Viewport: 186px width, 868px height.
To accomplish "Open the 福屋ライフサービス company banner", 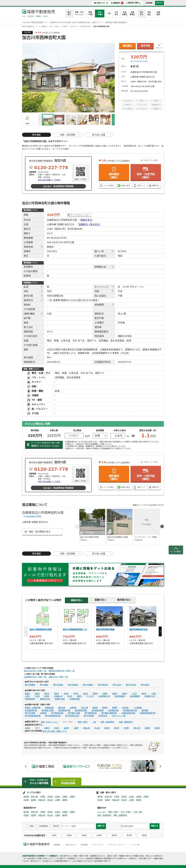I will [76, 766].
